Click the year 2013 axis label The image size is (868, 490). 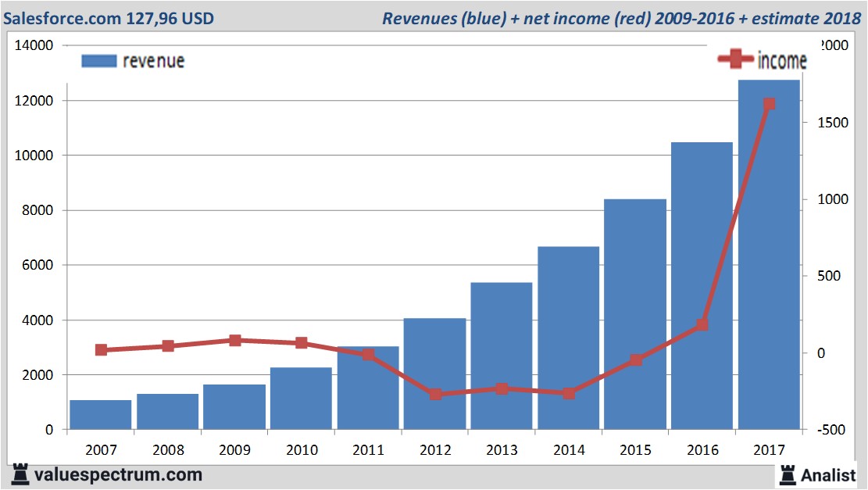[x=502, y=449]
